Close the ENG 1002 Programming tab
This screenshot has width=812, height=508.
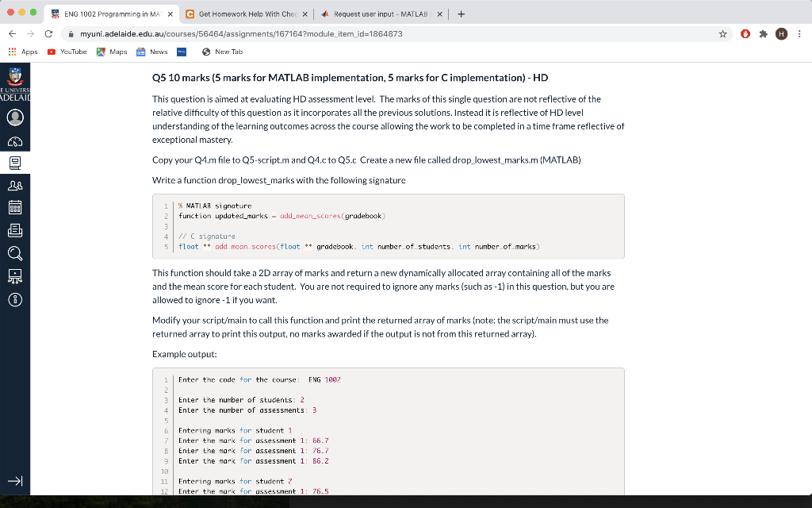click(x=170, y=14)
